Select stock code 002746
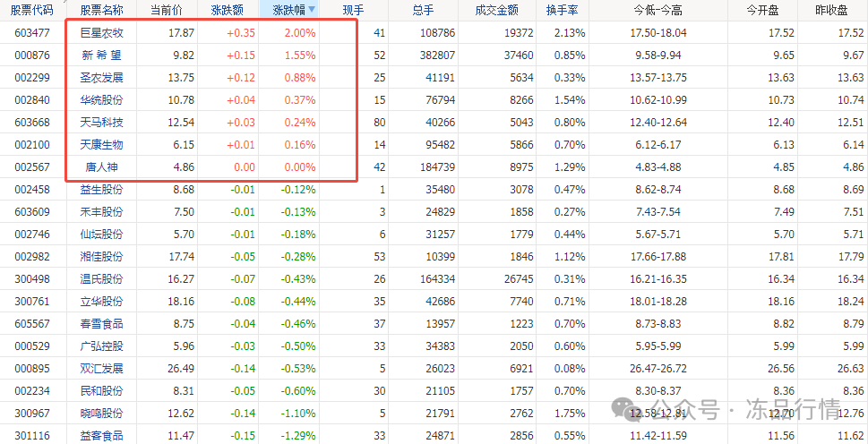Viewport: 868px width, 444px height. click(32, 235)
